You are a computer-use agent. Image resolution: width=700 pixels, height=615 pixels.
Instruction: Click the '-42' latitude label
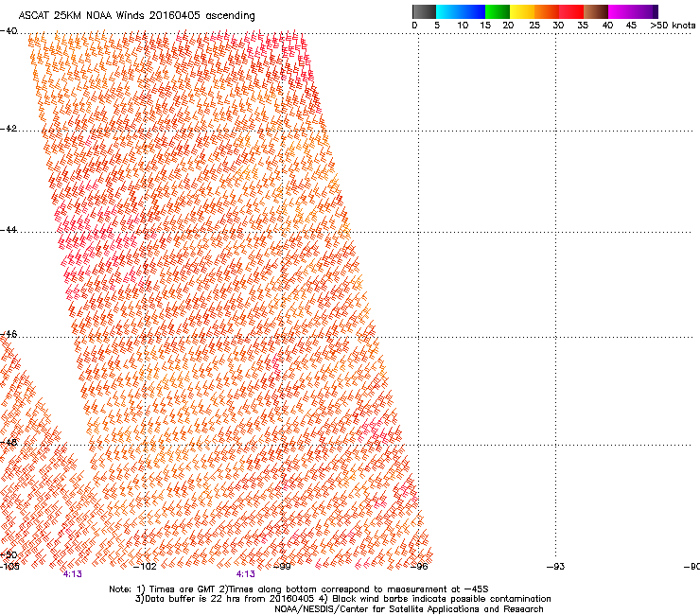point(9,128)
